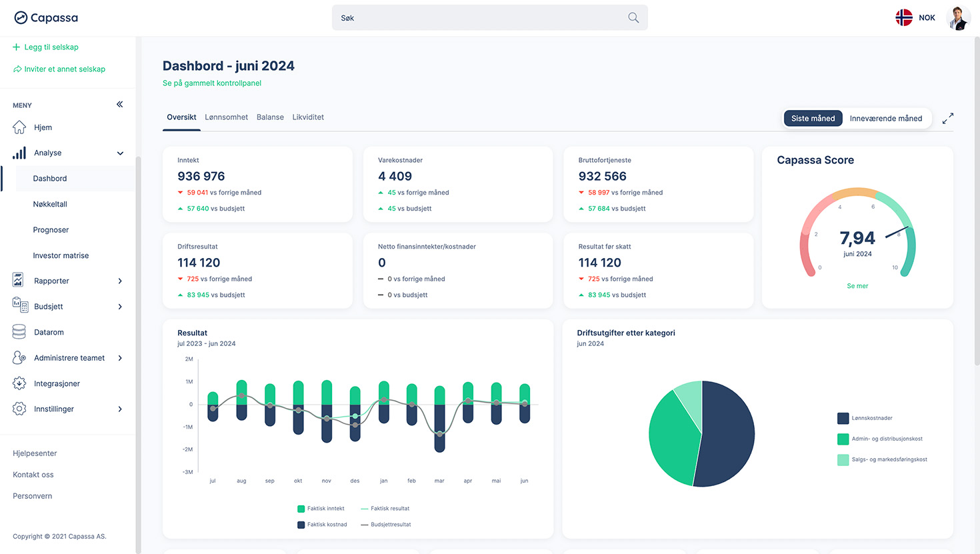Click the Se på gammelt kontrollpanel link

coord(212,83)
